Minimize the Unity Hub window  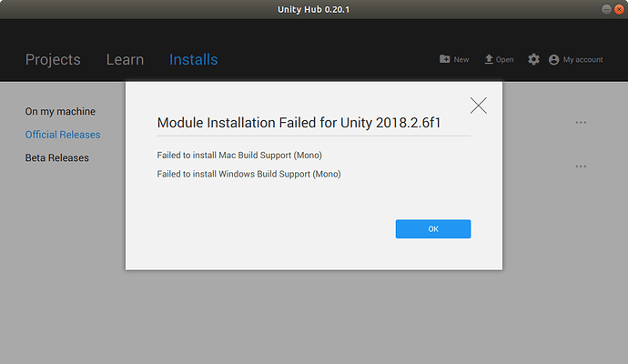[x=605, y=9]
